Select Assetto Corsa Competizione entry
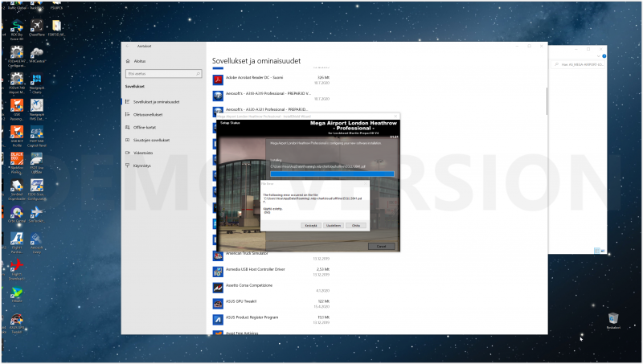Viewport: 643px width, 364px height. pos(271,288)
